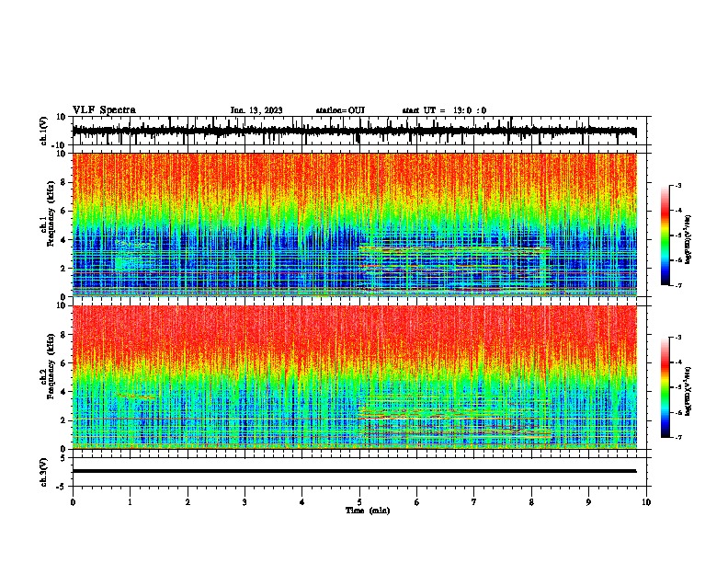Click time axis tick label "5"
This screenshot has height=563, width=728.
359,502
